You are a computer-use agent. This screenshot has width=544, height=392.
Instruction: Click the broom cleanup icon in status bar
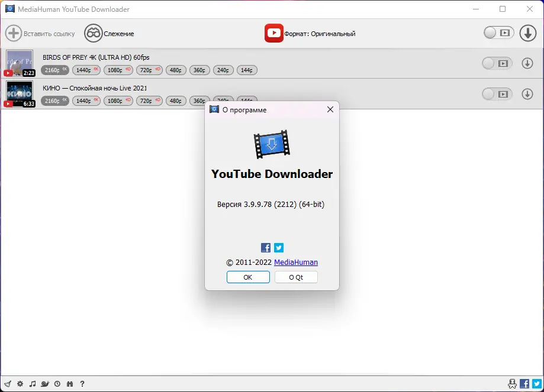pyautogui.click(x=8, y=384)
